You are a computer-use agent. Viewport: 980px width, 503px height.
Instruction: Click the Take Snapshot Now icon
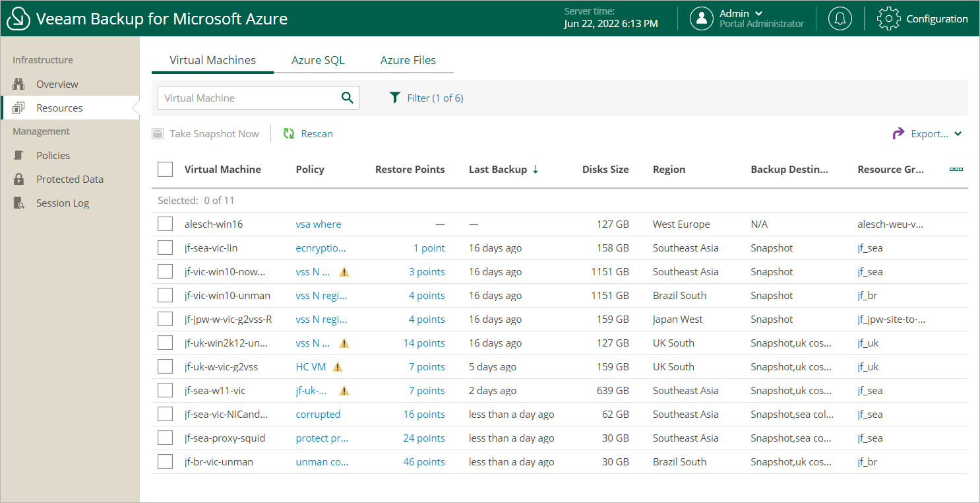tap(158, 133)
